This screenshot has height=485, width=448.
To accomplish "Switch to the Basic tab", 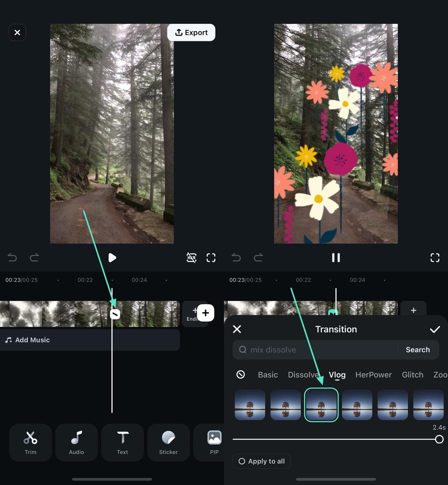I will coord(268,375).
